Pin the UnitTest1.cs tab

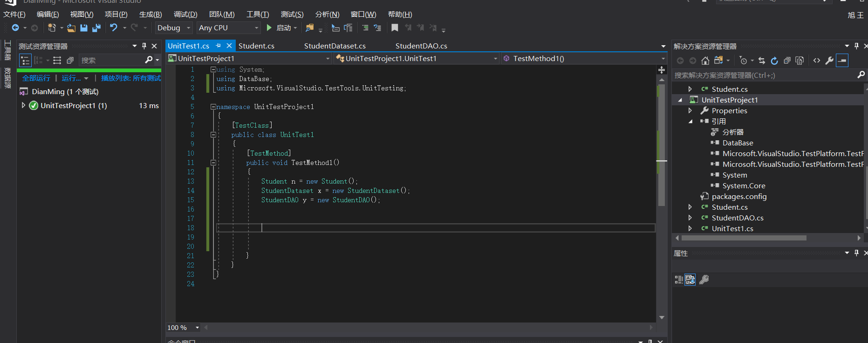coord(218,46)
